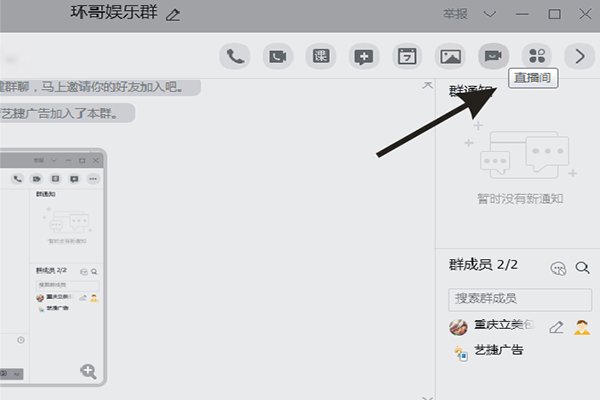
Task: Edit the group name 环哥娱乐群 with the pencil icon
Action: pyautogui.click(x=173, y=15)
